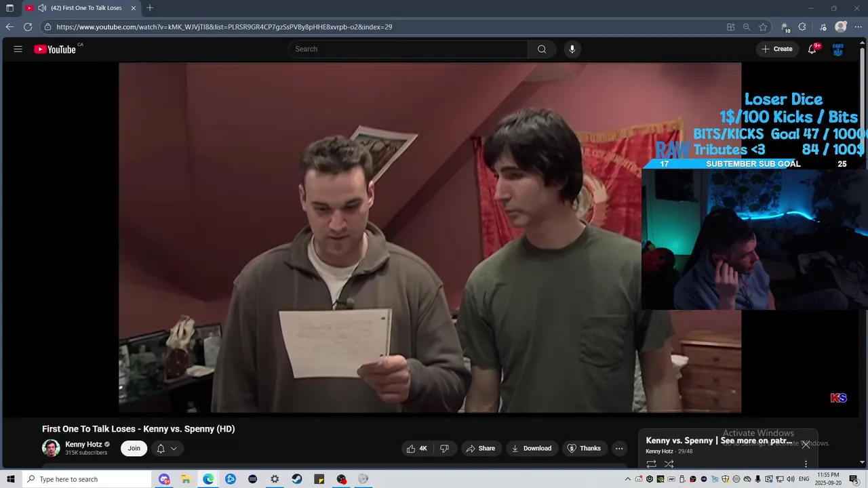Image resolution: width=868 pixels, height=488 pixels.
Task: Like the video with thumbs up
Action: coord(416,448)
